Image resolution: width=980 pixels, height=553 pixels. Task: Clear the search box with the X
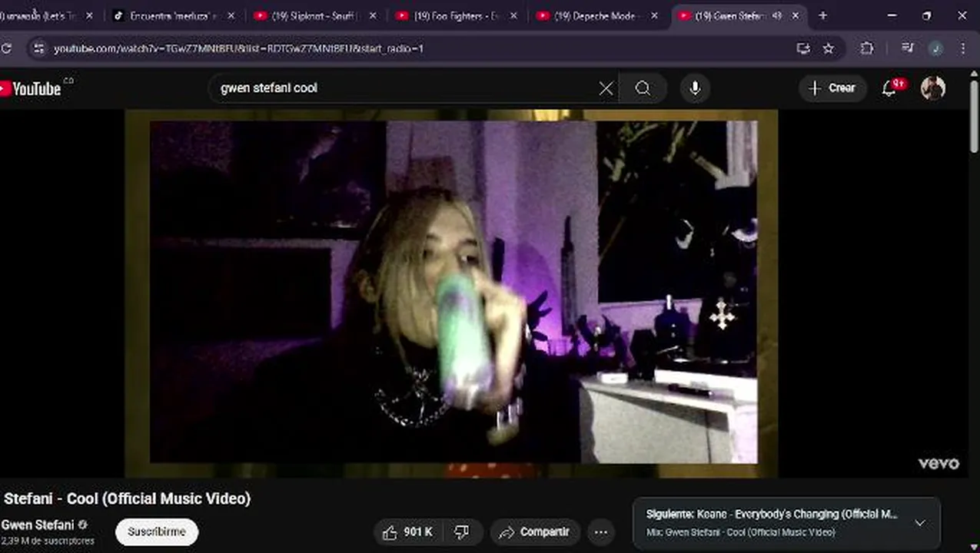pyautogui.click(x=606, y=88)
